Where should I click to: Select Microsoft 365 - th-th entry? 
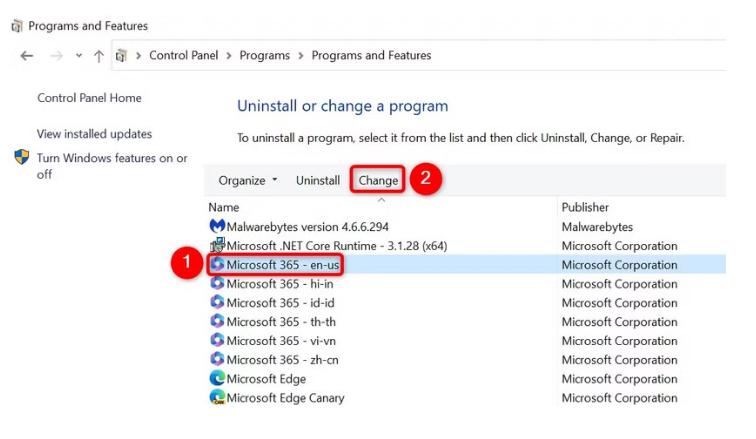pos(281,322)
